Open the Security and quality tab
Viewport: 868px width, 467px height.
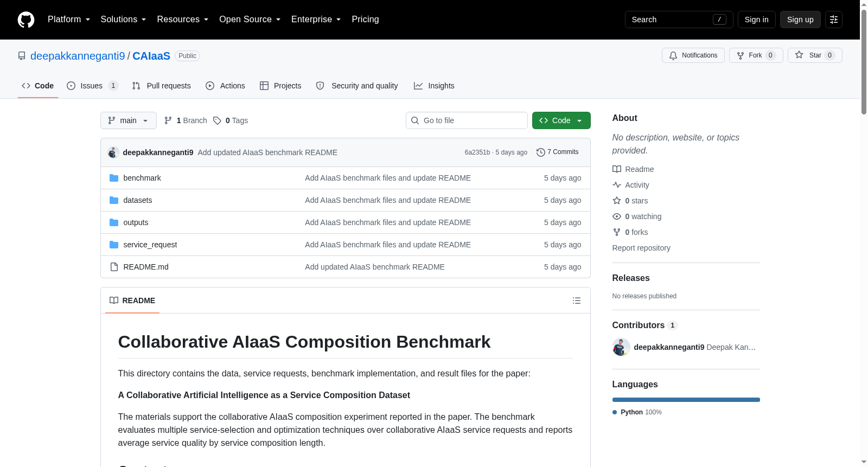(357, 86)
